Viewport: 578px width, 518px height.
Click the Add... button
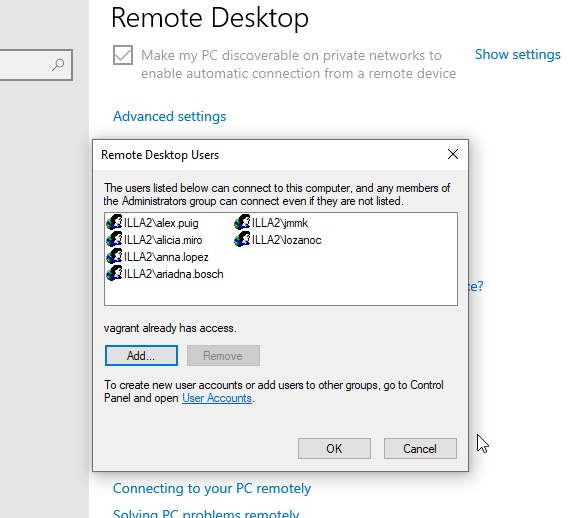141,356
